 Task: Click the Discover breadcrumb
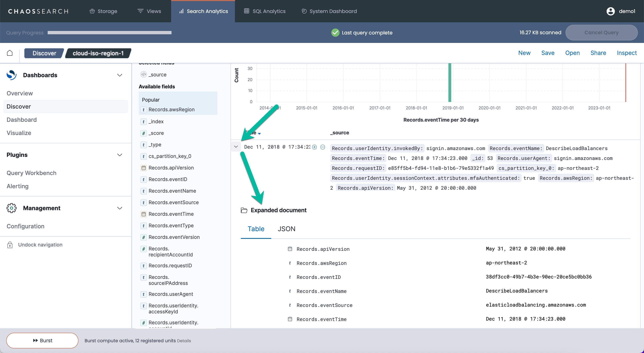[44, 53]
